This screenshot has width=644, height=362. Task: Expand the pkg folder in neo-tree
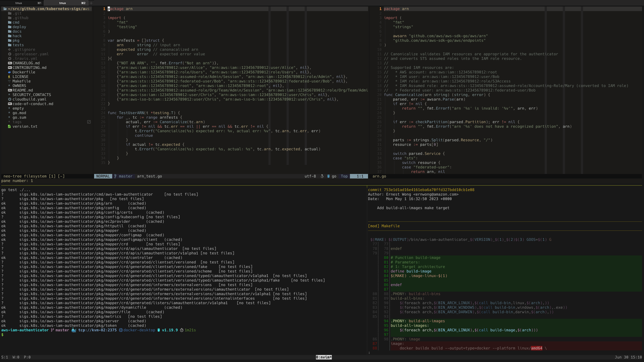click(x=16, y=40)
